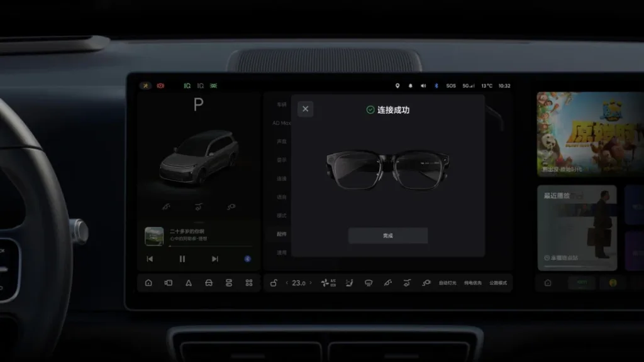Tap the right arrow to raise temperature

click(312, 283)
